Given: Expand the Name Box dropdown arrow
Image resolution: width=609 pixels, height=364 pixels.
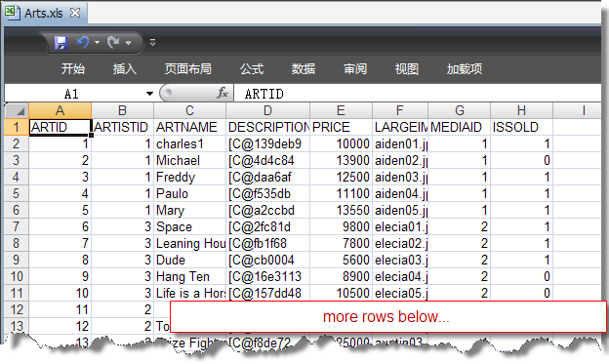Looking at the screenshot, I should coord(149,94).
